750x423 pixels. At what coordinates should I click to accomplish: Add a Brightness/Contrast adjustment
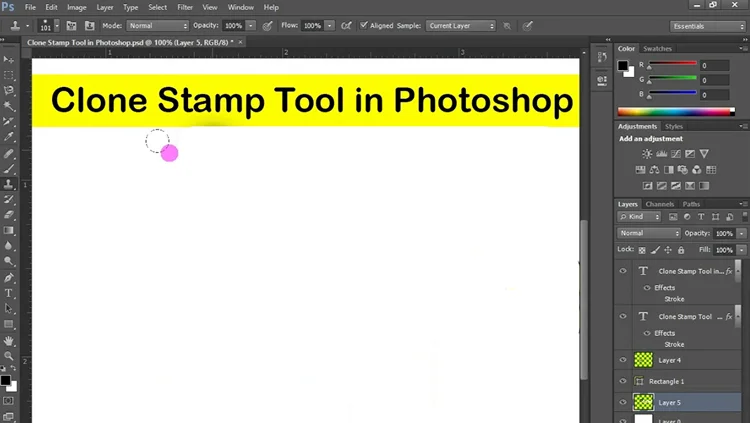click(647, 154)
